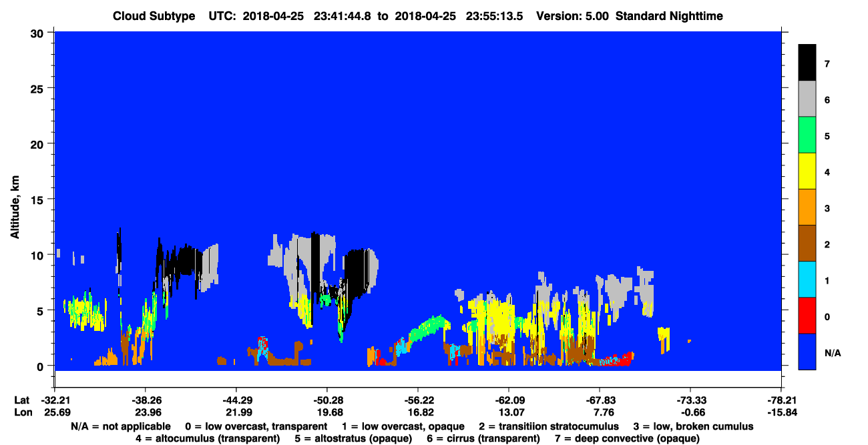Click '5 = altostratus (opaque)' text
The height and width of the screenshot is (445, 868).
[x=355, y=438]
